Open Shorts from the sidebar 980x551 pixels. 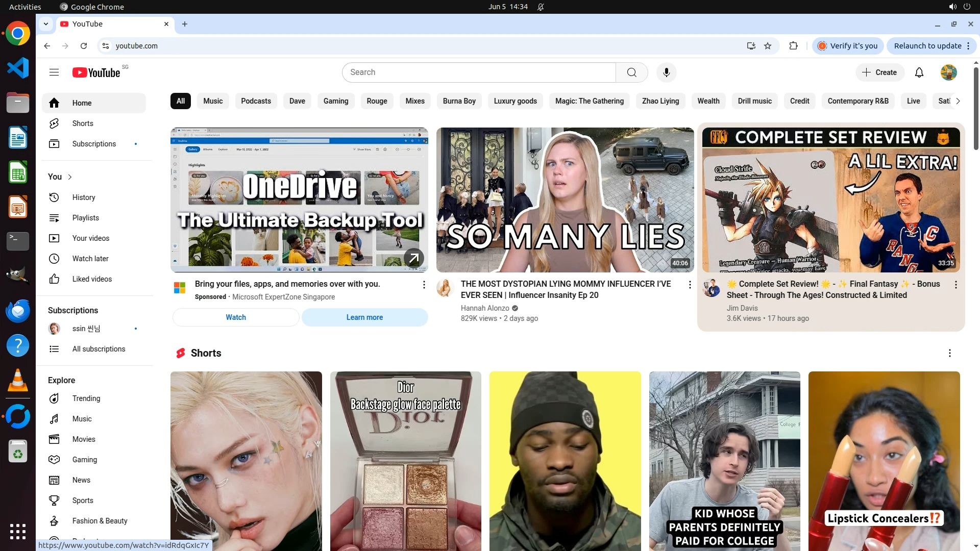[82, 123]
